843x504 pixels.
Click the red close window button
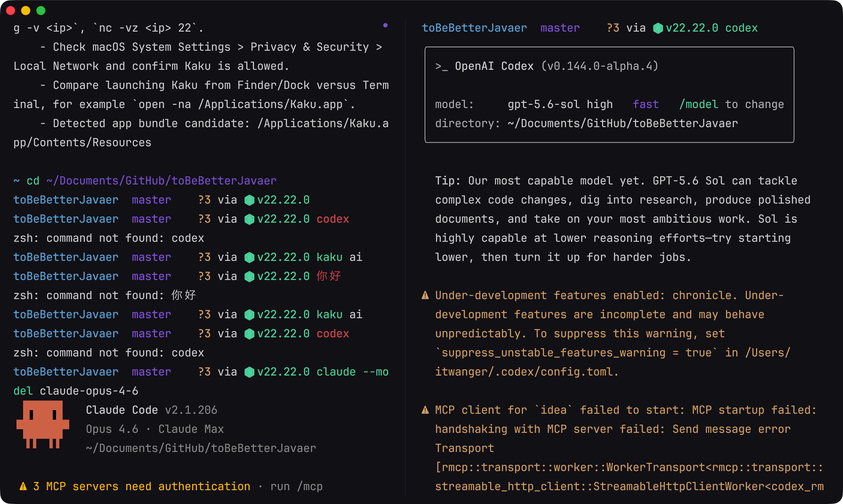pos(11,11)
